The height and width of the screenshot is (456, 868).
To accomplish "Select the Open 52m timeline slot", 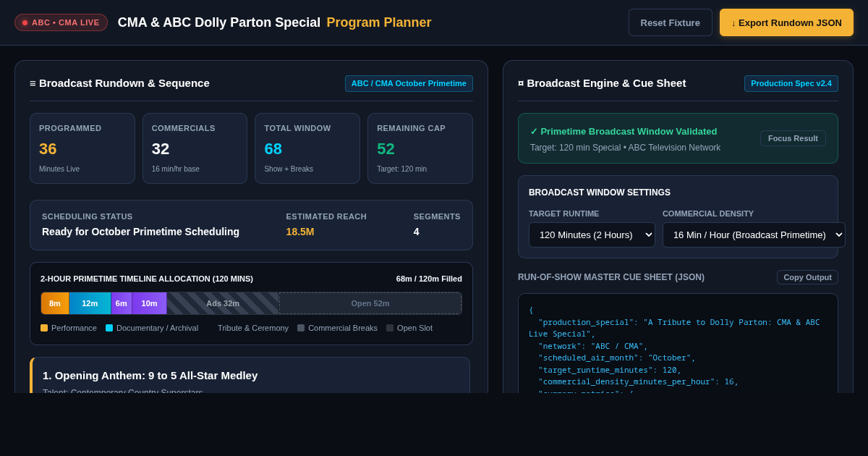I will coord(370,303).
